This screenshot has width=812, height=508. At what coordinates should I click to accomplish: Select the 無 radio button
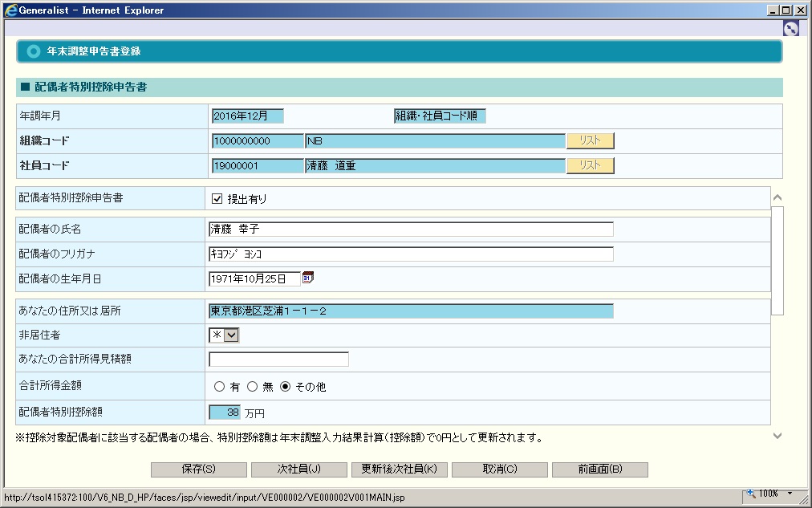tap(252, 387)
